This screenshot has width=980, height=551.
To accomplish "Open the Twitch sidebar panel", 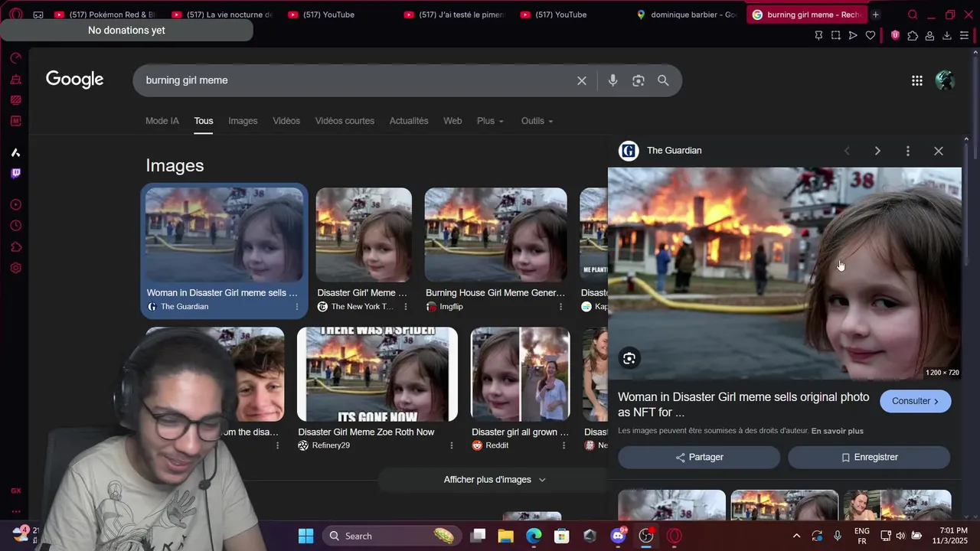I will coord(15,173).
